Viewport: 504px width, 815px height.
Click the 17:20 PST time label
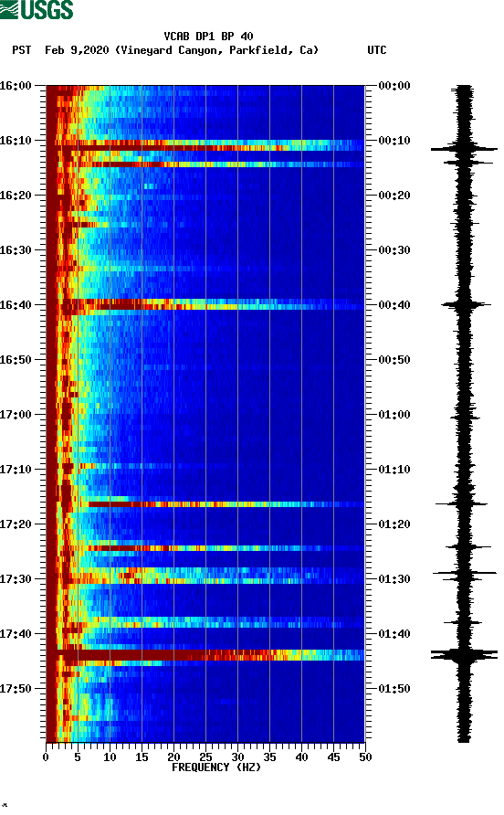[16, 524]
